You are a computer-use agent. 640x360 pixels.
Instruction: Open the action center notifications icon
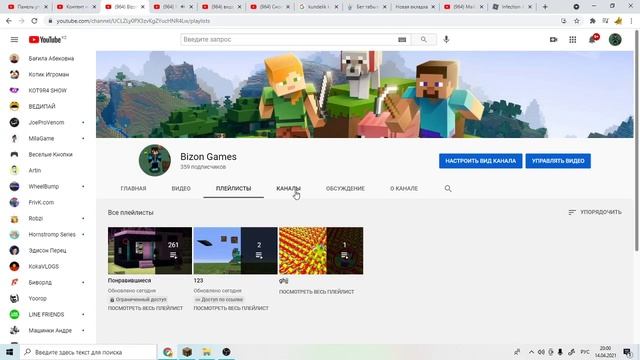(x=627, y=352)
